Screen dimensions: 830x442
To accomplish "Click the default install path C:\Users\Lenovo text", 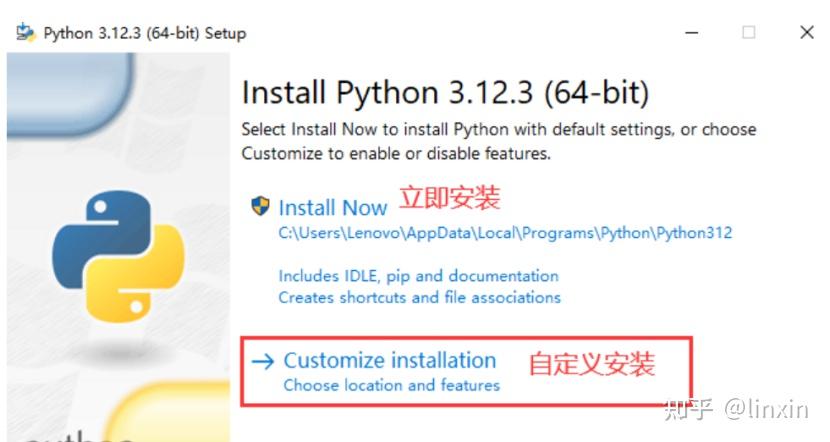I will coord(505,233).
